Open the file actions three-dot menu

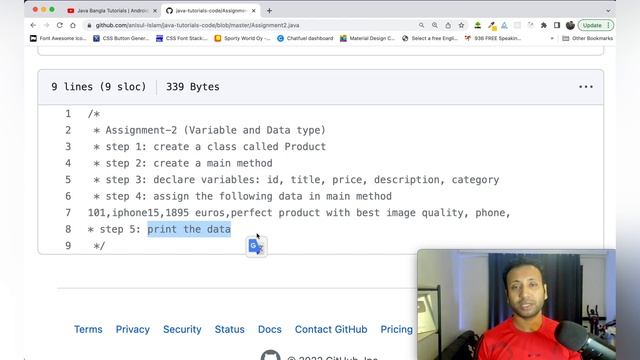[586, 87]
